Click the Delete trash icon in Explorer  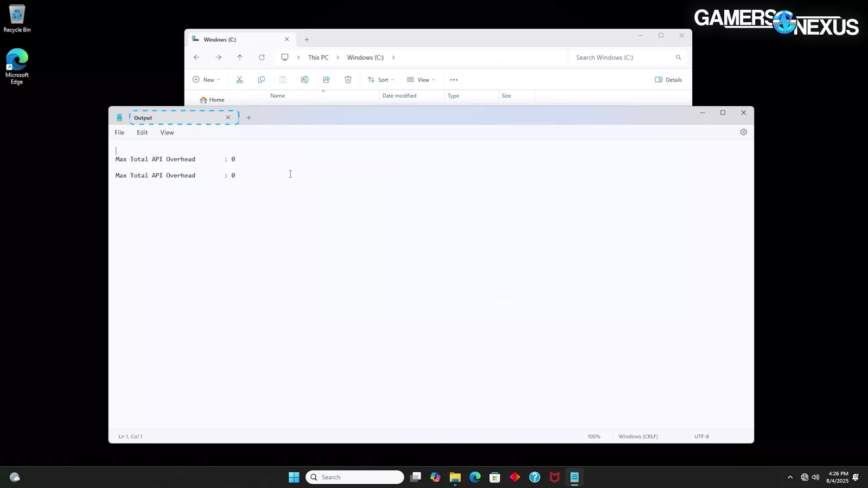point(348,80)
